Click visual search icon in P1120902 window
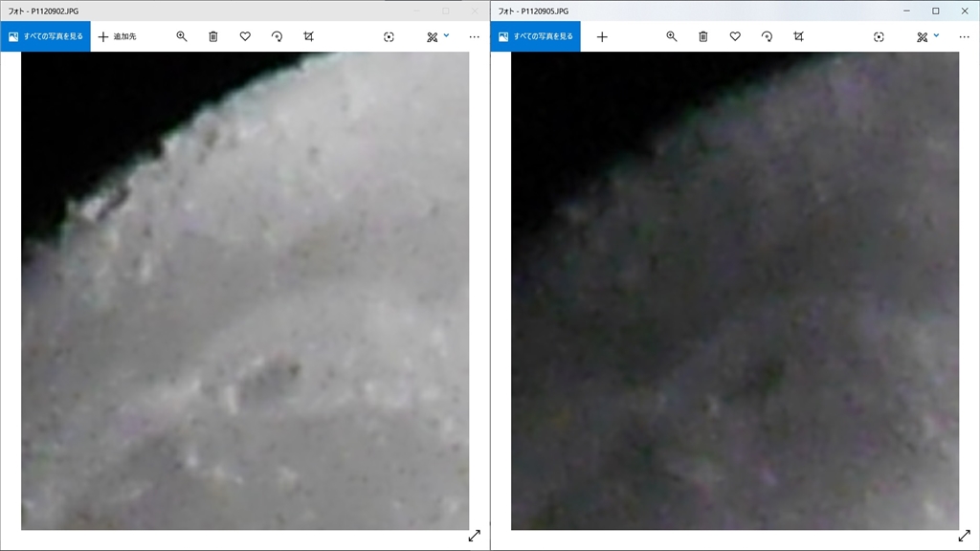980x551 pixels. (x=389, y=37)
